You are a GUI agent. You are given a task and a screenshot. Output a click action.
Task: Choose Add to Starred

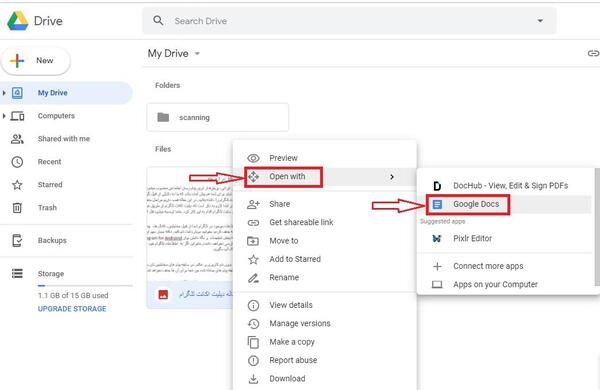click(x=324, y=259)
